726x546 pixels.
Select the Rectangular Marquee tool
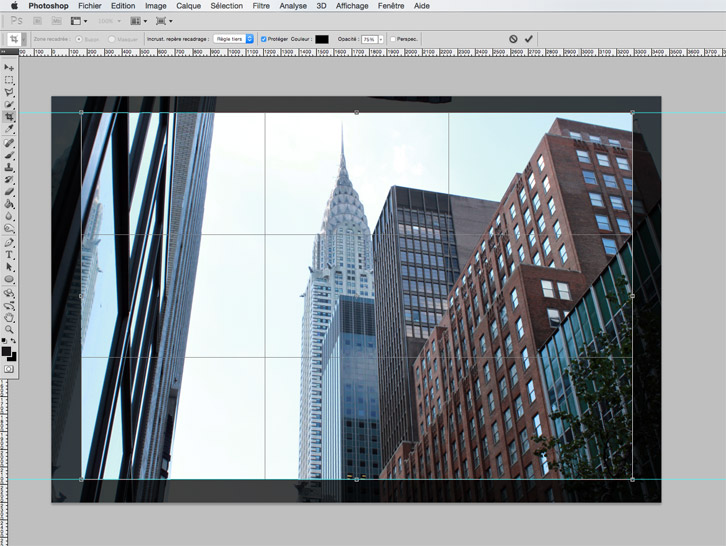[x=9, y=80]
